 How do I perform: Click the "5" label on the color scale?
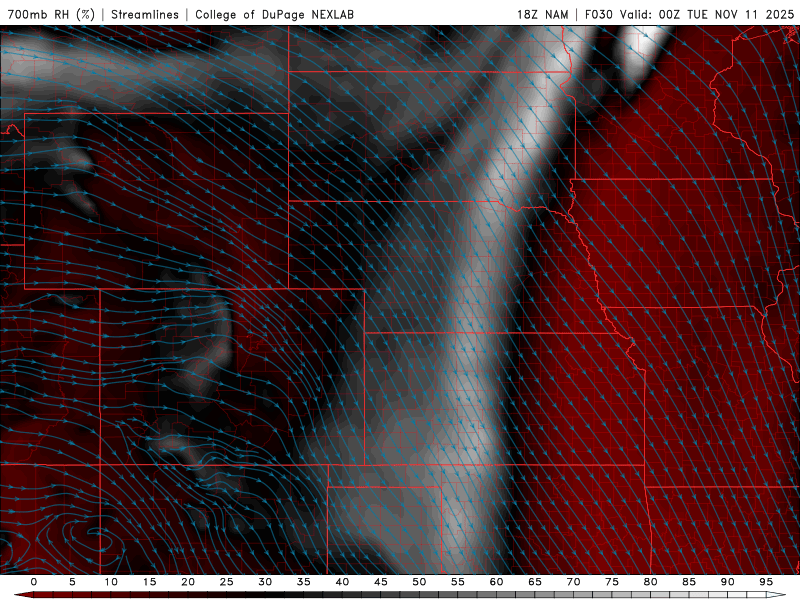(72, 582)
